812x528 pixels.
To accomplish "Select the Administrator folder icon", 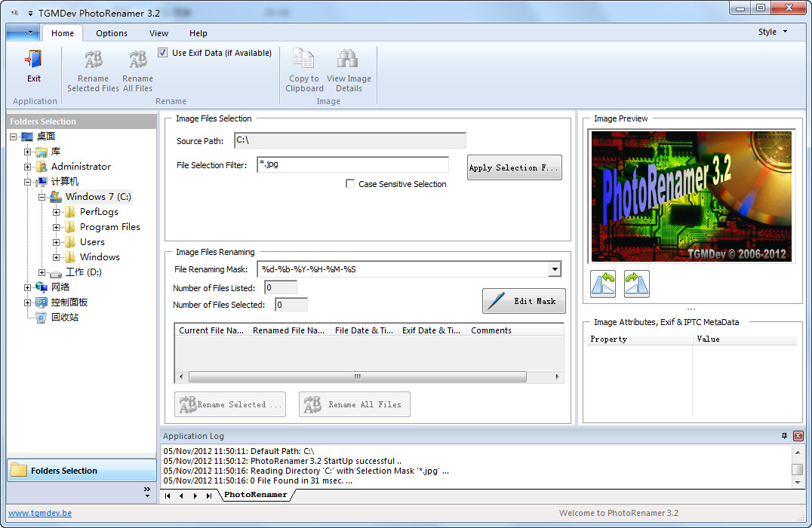I will 42,167.
